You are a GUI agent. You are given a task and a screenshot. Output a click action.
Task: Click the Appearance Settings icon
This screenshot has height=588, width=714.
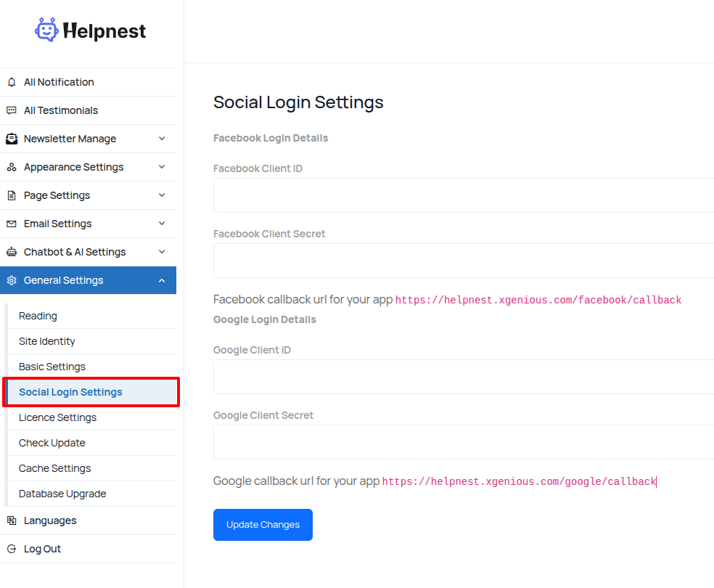(x=12, y=167)
